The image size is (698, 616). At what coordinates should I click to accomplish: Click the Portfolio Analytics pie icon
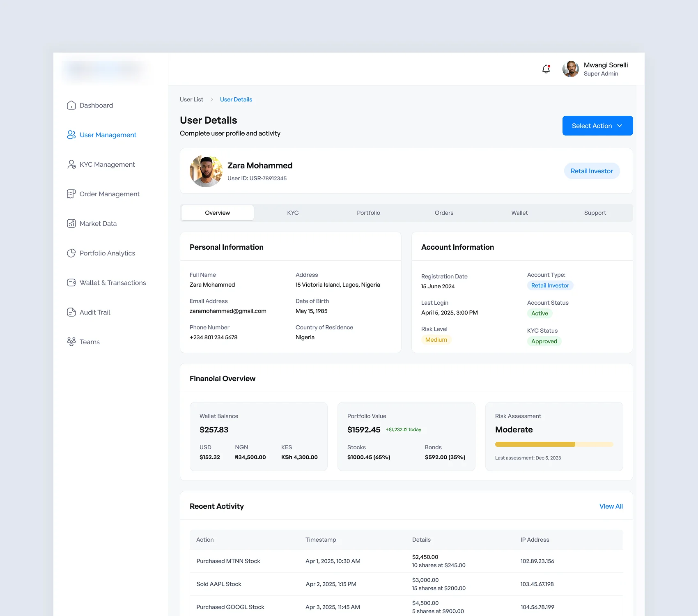(71, 253)
